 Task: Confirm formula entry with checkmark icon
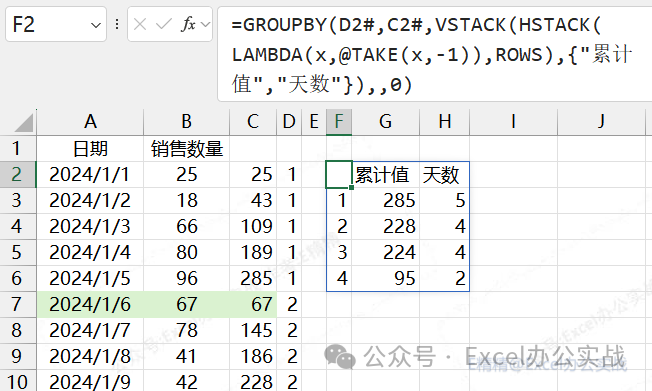(163, 25)
